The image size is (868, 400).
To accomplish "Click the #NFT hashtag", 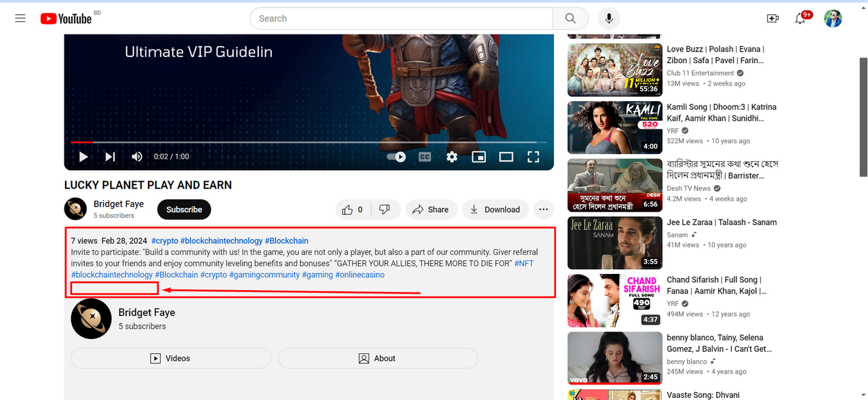I will 524,263.
